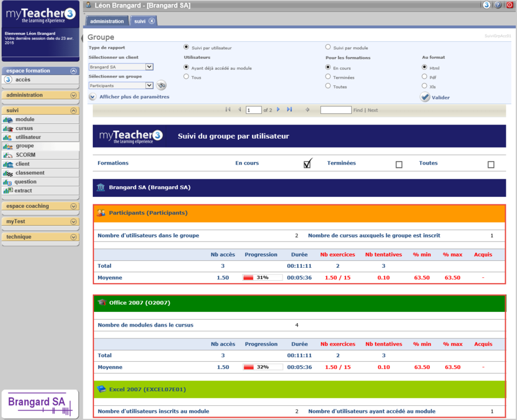This screenshot has width=517, height=420.
Task: Click the classement checkered flag icon
Action: pyautogui.click(x=8, y=173)
